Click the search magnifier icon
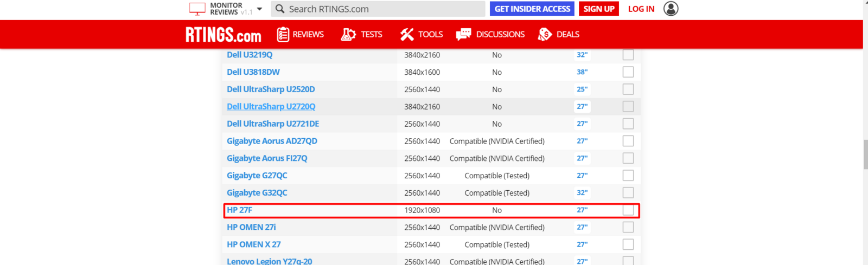This screenshot has width=868, height=265. point(280,9)
